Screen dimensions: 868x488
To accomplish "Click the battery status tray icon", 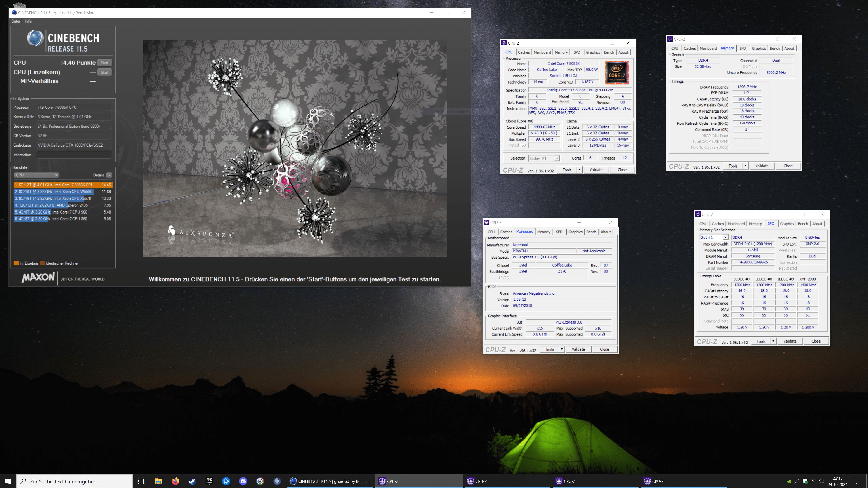I will coord(813,481).
